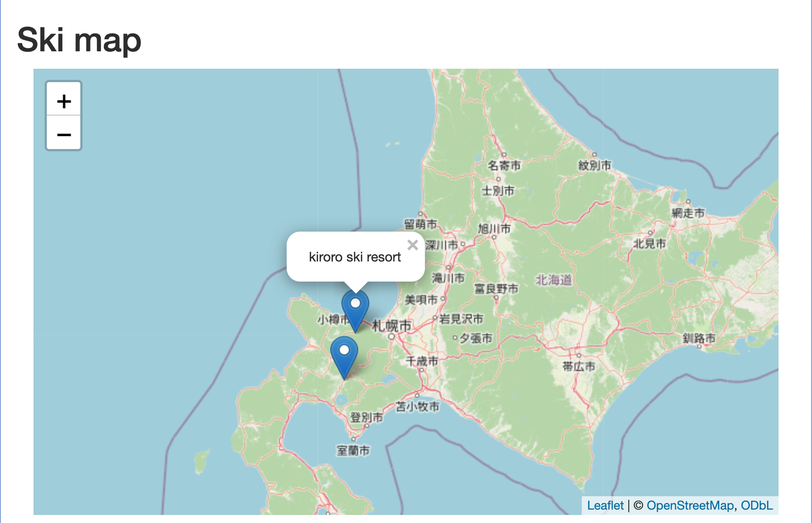Close the kiroro ski resort popup

coord(413,245)
